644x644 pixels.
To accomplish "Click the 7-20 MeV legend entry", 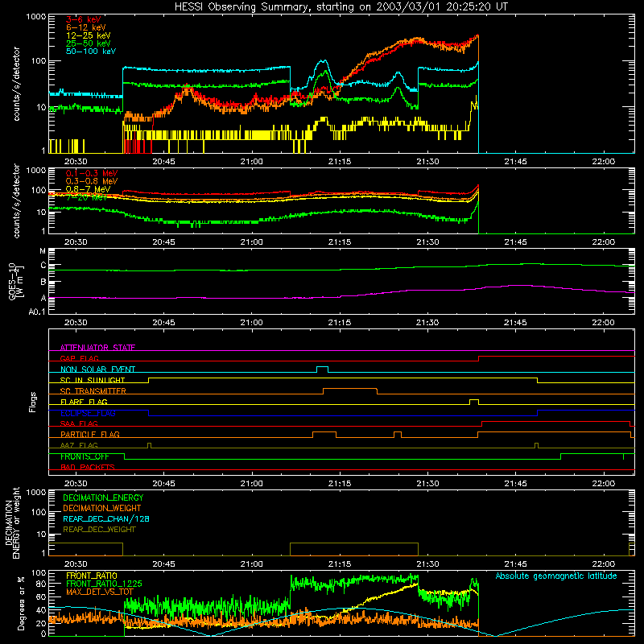I will coord(86,197).
